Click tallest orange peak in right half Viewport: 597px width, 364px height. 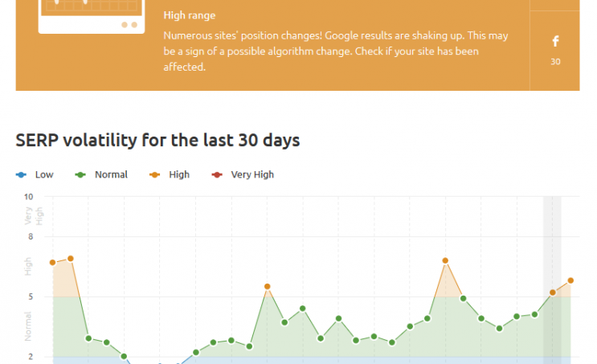tap(445, 260)
